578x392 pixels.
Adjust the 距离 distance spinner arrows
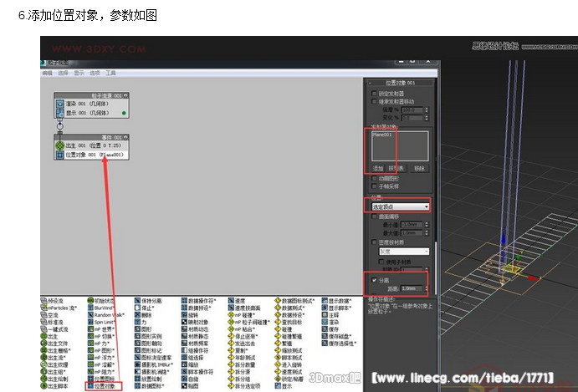click(x=427, y=288)
